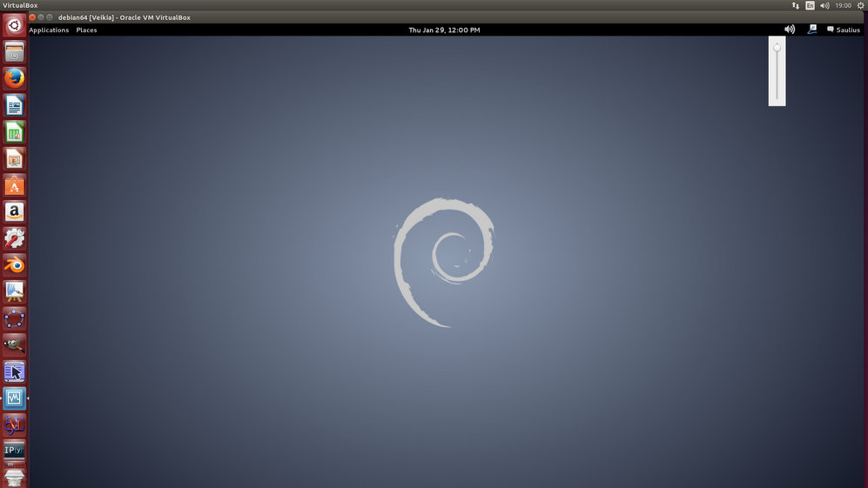Open the En keyboard layout indicator

click(x=810, y=5)
